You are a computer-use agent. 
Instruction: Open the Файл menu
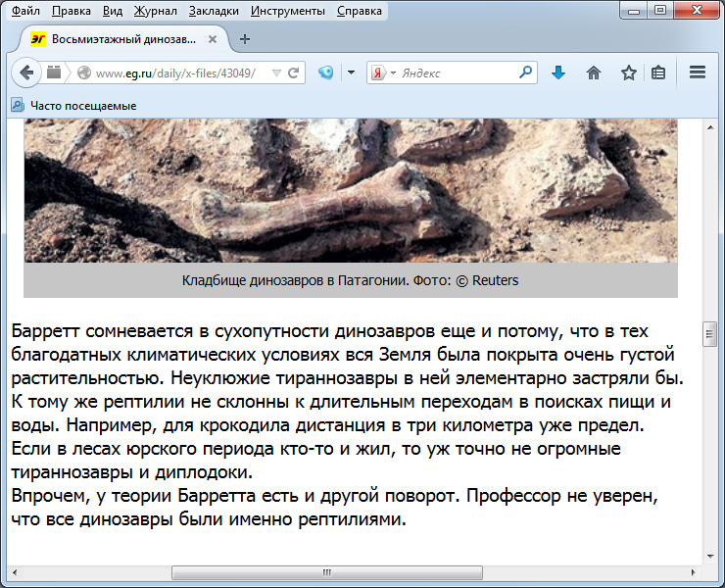click(x=25, y=11)
